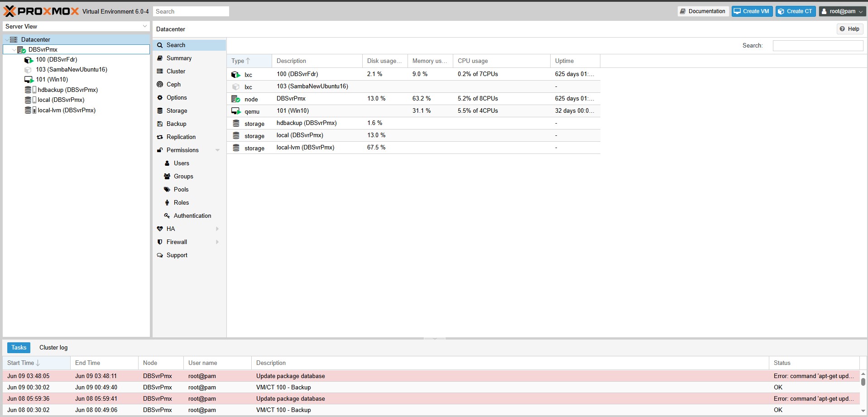Switch to the Cluster log tab
Screen dimensions: 868x417
[x=53, y=347]
